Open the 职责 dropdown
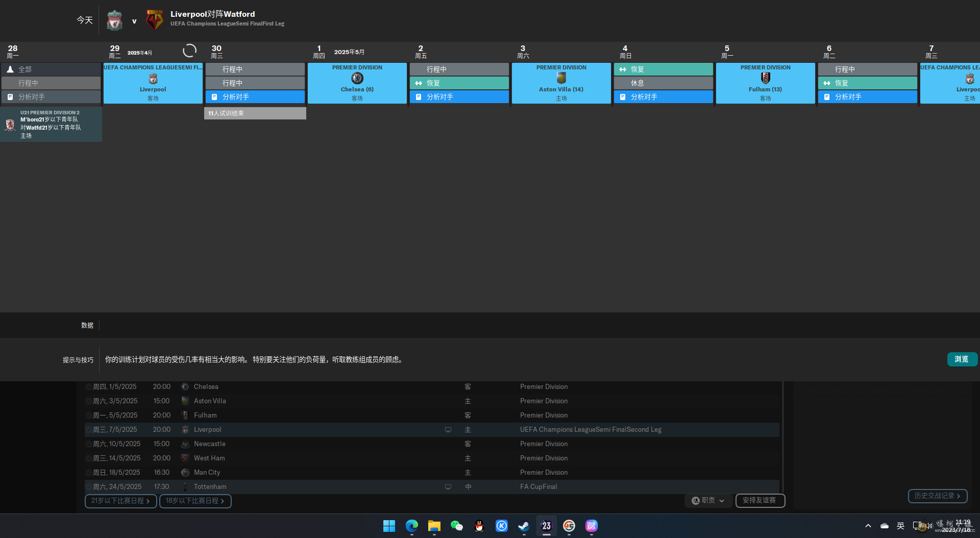This screenshot has width=980, height=538. [708, 501]
